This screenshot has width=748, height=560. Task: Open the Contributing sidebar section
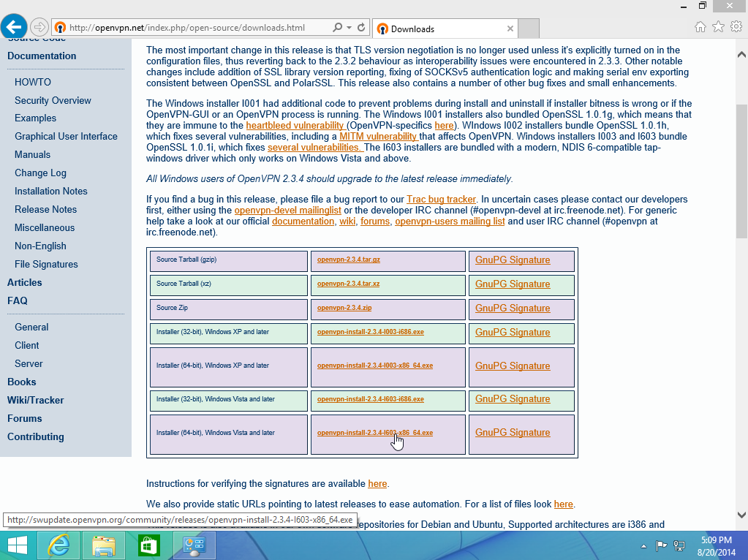(x=35, y=437)
